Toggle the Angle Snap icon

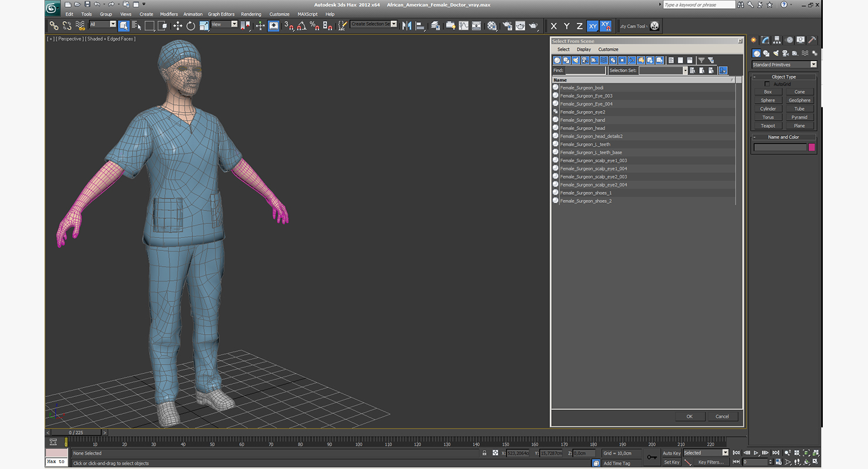coord(301,26)
